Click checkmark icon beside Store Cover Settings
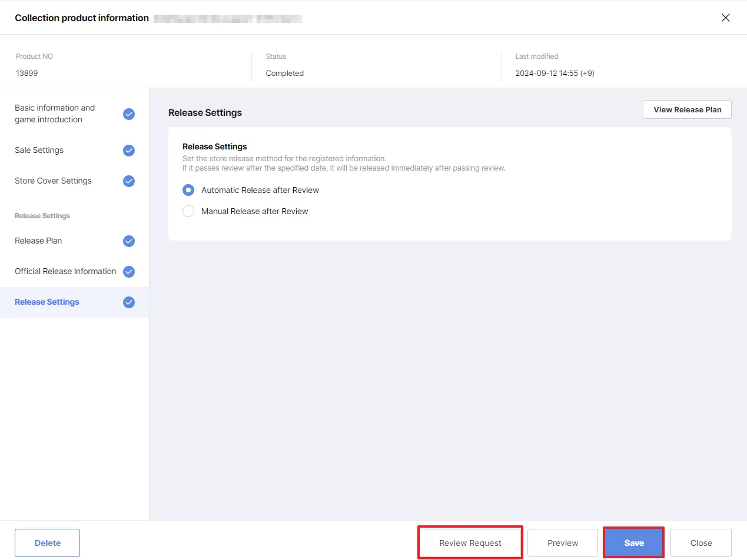The image size is (747, 560). pos(129,181)
